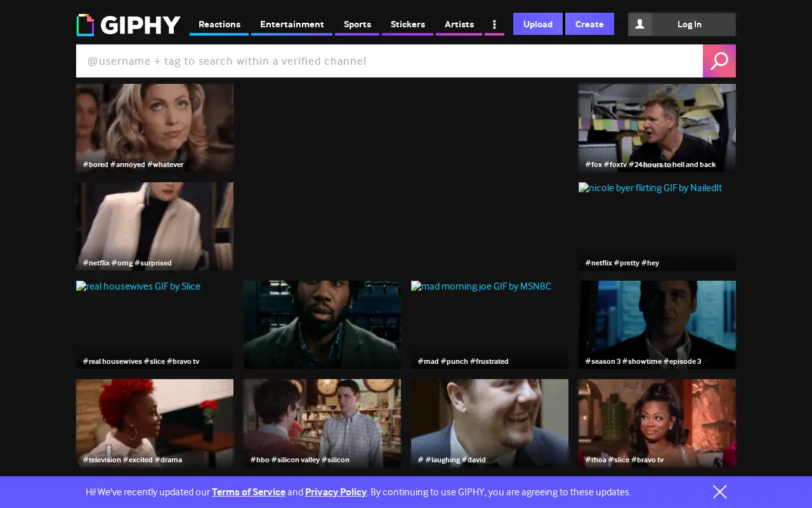Focus the @username search input field
812x508 pixels.
390,61
